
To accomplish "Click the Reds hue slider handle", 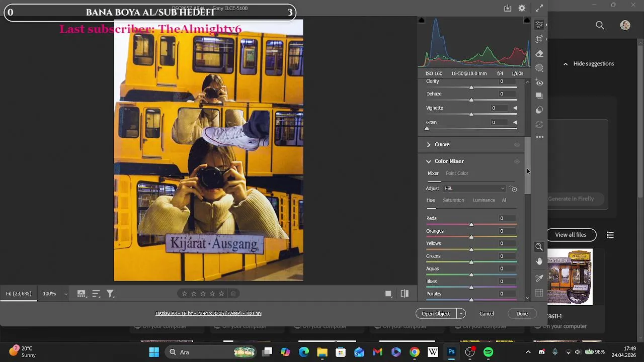I will tap(471, 225).
